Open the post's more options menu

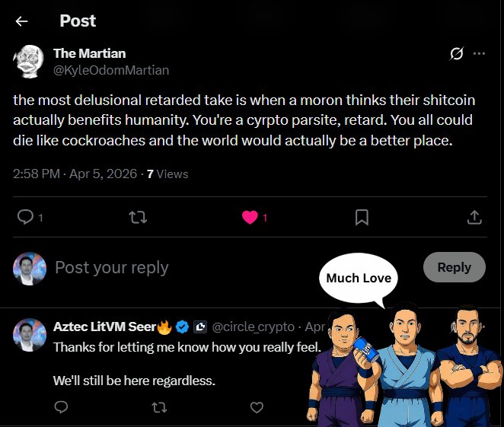click(479, 53)
